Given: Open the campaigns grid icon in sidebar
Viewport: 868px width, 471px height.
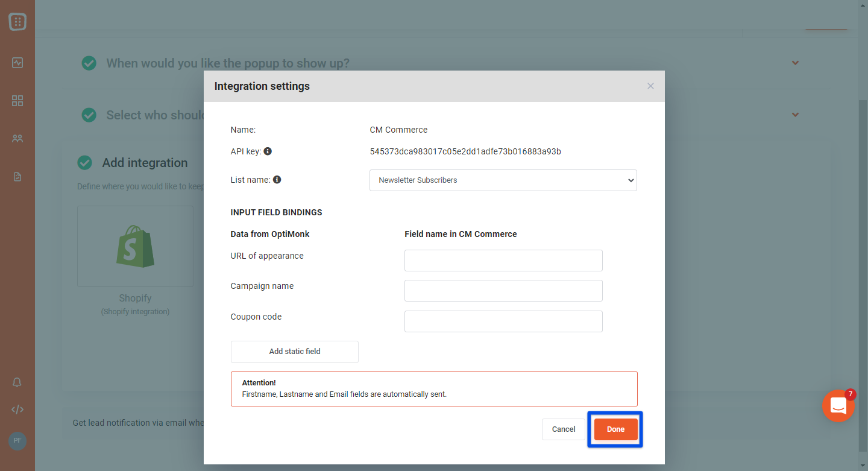Looking at the screenshot, I should pyautogui.click(x=17, y=101).
